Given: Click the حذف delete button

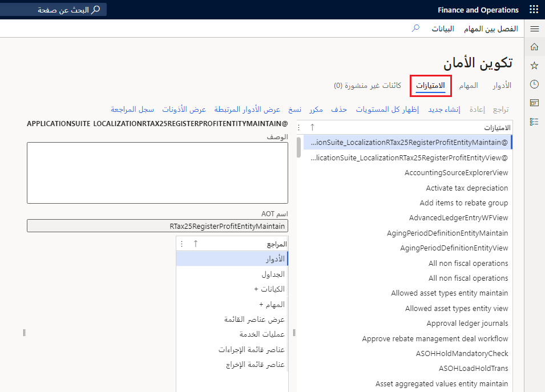Looking at the screenshot, I should coord(338,110).
